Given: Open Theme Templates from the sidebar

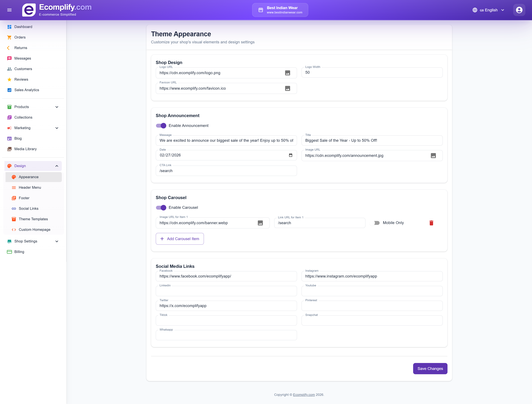Looking at the screenshot, I should [33, 219].
